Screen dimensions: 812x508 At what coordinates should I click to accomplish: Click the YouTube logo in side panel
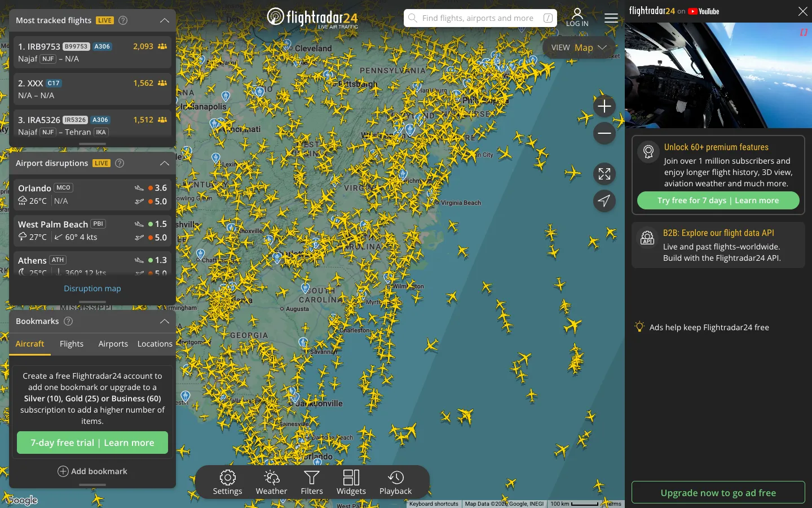tap(704, 11)
